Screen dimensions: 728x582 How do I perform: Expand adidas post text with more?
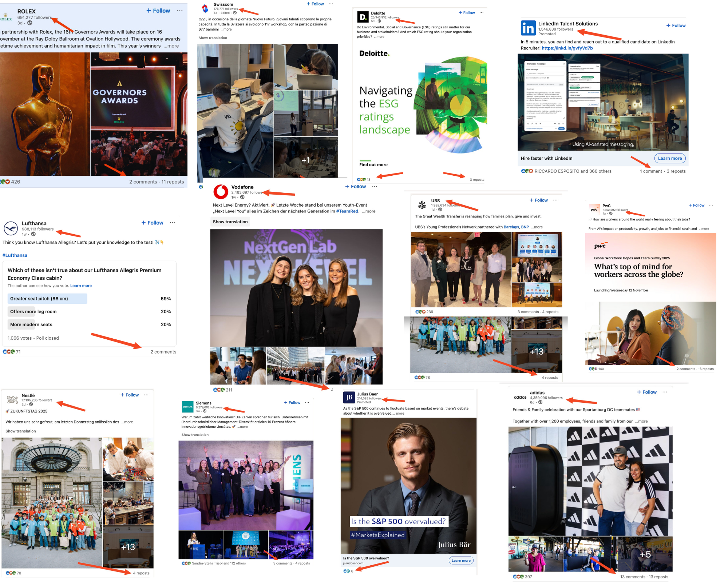[x=641, y=421]
